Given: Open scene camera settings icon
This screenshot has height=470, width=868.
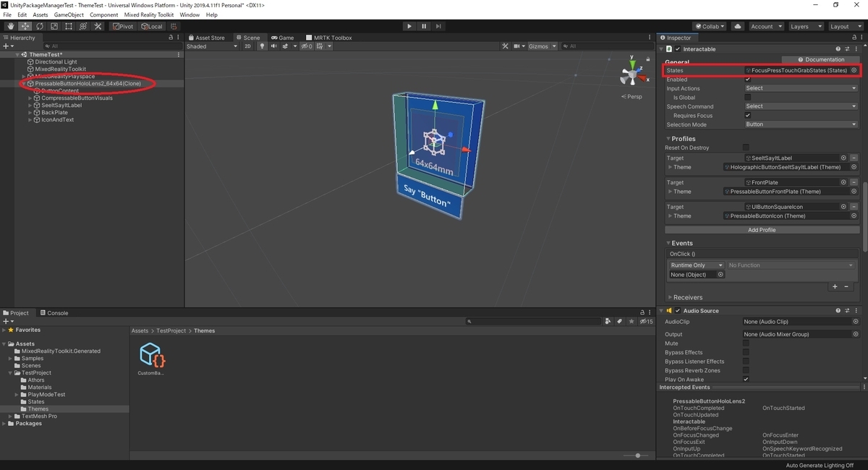Looking at the screenshot, I should pyautogui.click(x=518, y=46).
